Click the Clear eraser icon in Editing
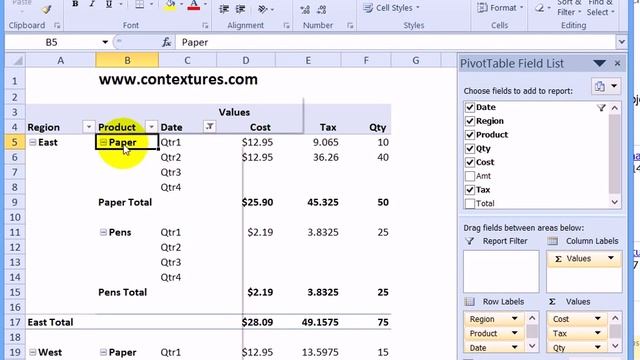Screen dimensions: 640x360 point(539,8)
